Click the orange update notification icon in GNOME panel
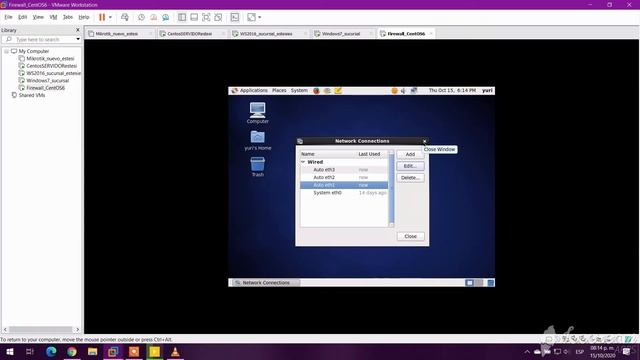Image resolution: width=640 pixels, height=360 pixels. [394, 91]
